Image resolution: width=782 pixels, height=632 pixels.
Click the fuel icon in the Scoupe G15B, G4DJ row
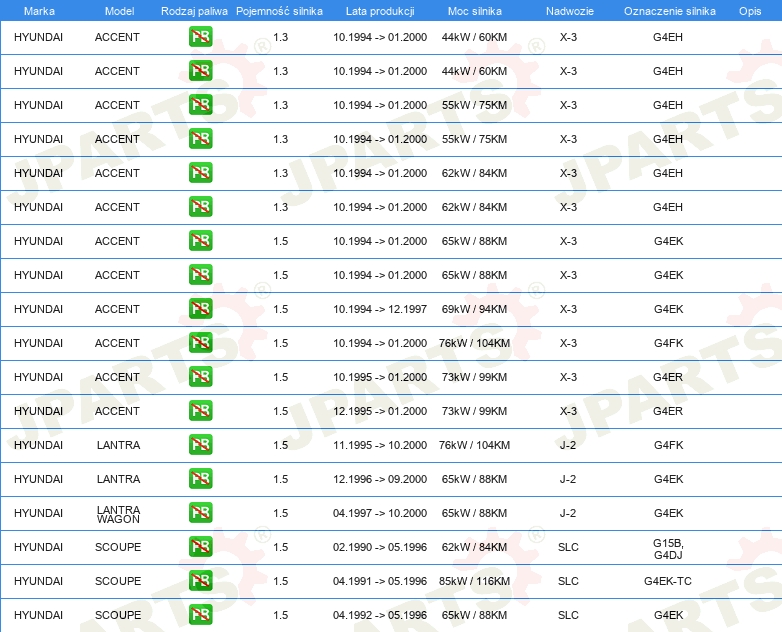pos(200,547)
